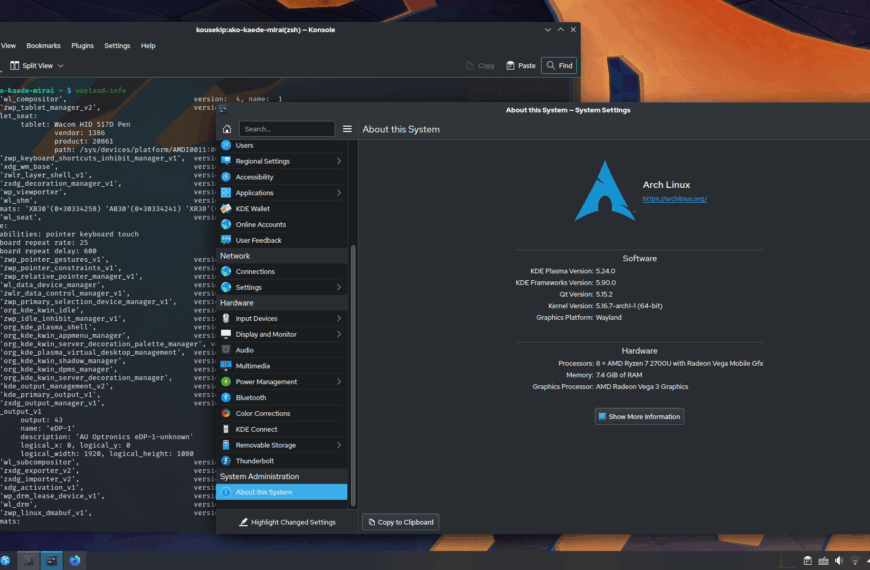The width and height of the screenshot is (870, 570).
Task: Click the 'KDE Plasma Version: 5.24.0' text
Action: [573, 271]
